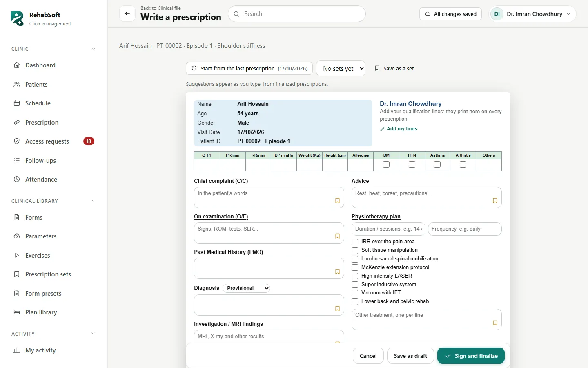Click the Exercises play icon
Screen dimensions: 588x368
pyautogui.click(x=17, y=255)
